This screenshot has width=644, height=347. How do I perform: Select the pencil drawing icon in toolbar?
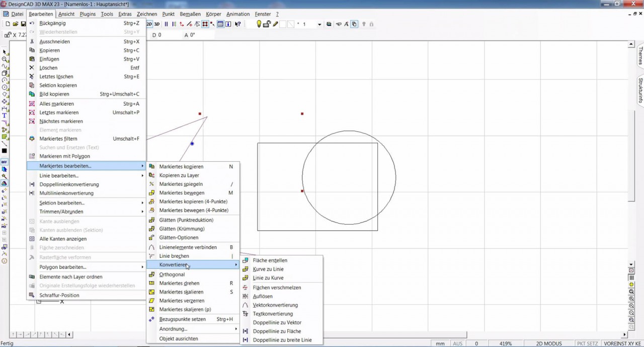point(275,24)
